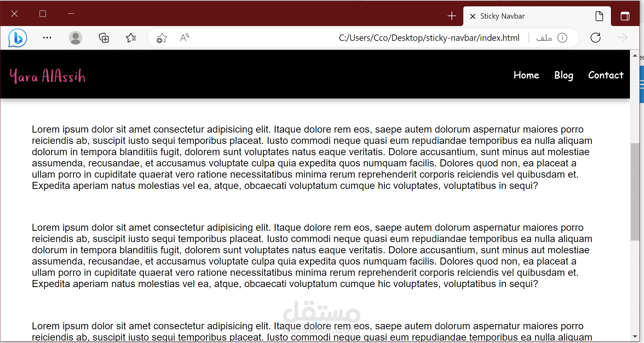Close the Sticky Navbar tab
644x343 pixels.
(473, 17)
